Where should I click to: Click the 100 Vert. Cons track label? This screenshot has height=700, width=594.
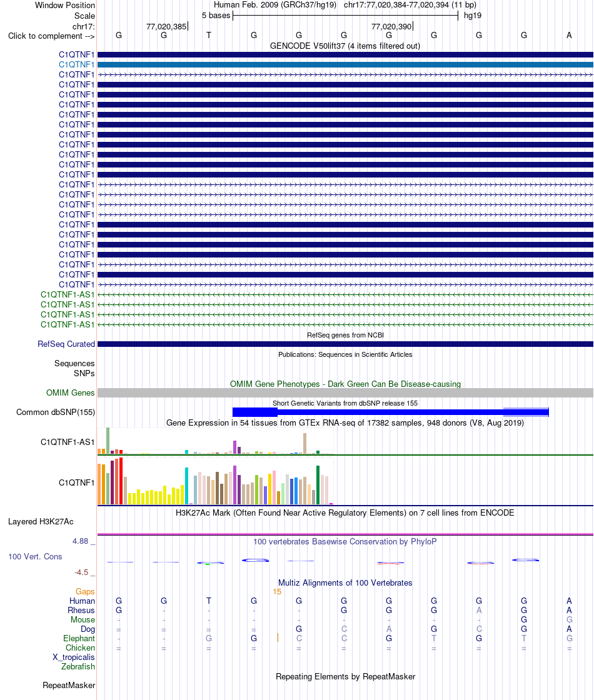35,557
